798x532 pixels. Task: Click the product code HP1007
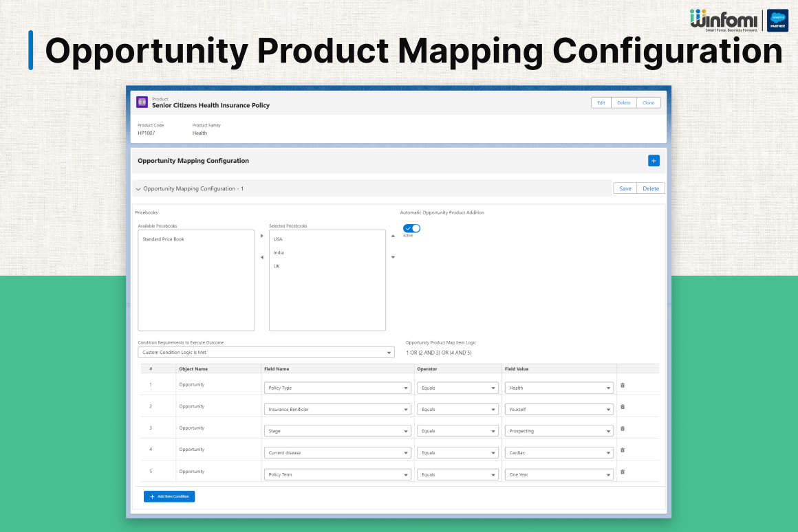(x=147, y=133)
